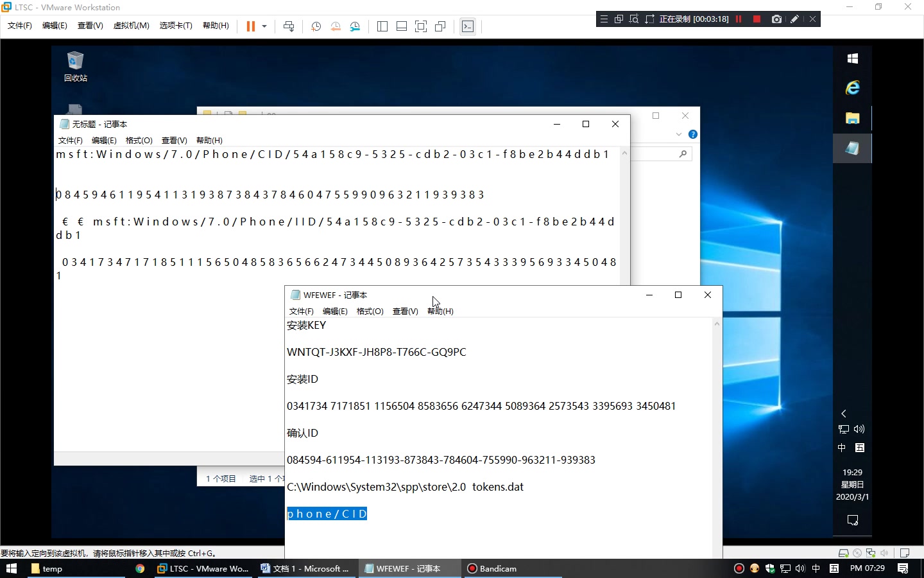Stop the Bandicam recording
Image resolution: width=924 pixels, height=578 pixels.
(x=757, y=19)
